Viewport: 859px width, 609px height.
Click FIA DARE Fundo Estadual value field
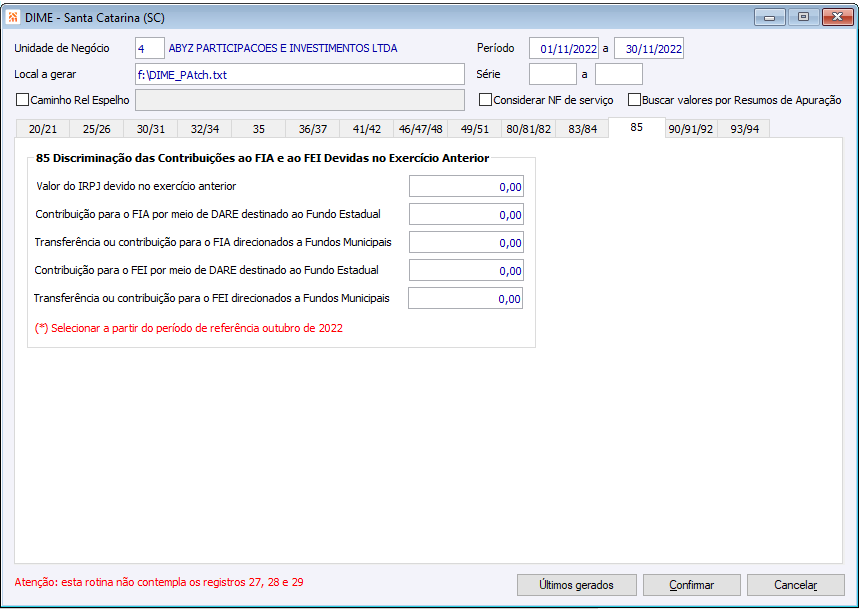(466, 214)
